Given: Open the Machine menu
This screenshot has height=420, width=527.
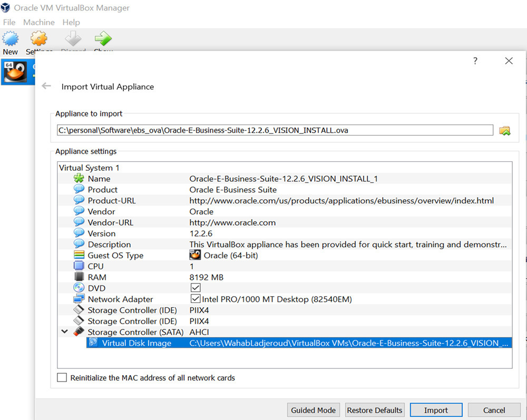Looking at the screenshot, I should click(x=39, y=22).
